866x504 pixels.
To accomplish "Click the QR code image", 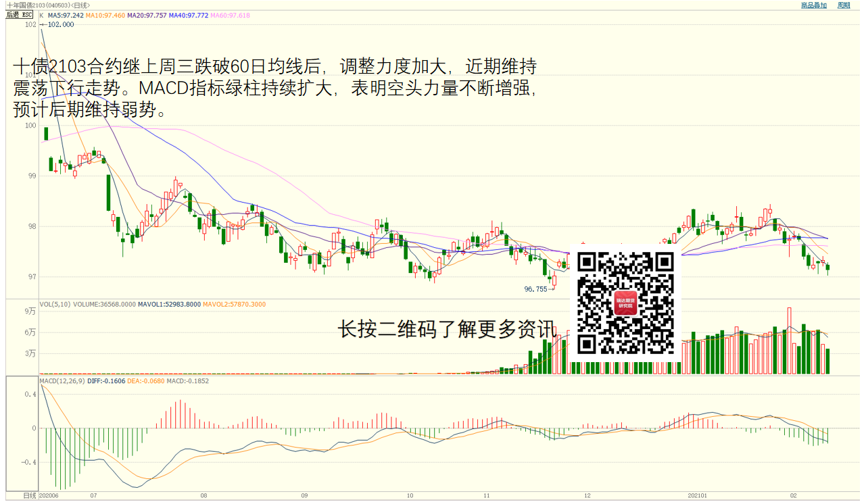I will tap(626, 303).
